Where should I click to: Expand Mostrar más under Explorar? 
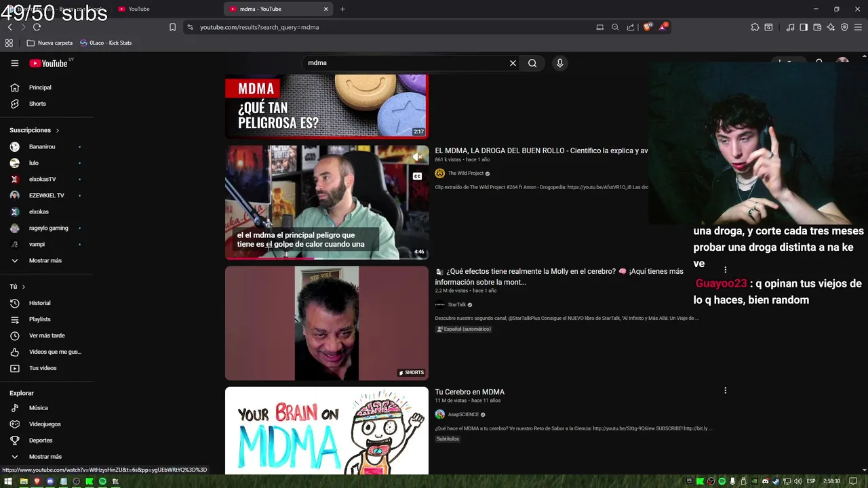tap(46, 457)
